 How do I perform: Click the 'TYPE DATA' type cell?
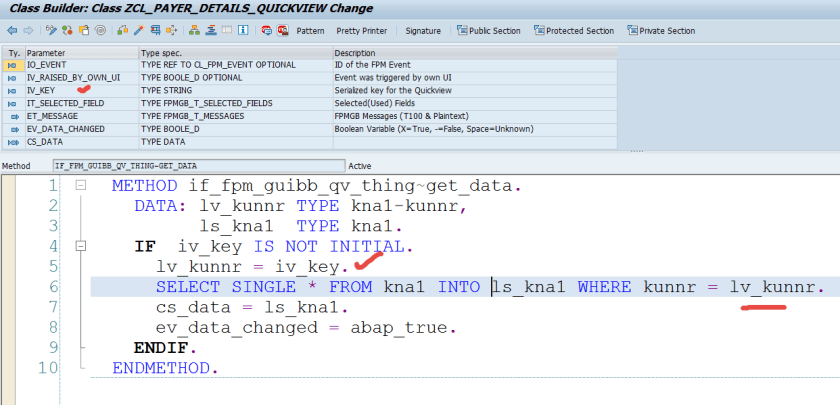coord(235,142)
